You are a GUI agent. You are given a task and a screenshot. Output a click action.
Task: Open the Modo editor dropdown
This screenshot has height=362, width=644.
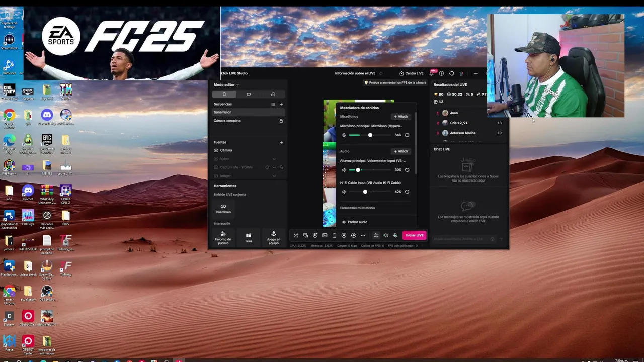point(226,85)
